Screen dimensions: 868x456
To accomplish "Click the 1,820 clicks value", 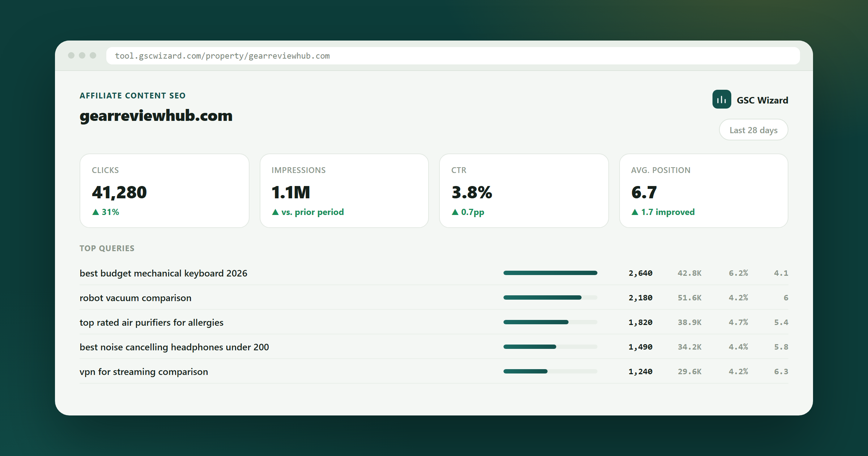I will coord(641,322).
